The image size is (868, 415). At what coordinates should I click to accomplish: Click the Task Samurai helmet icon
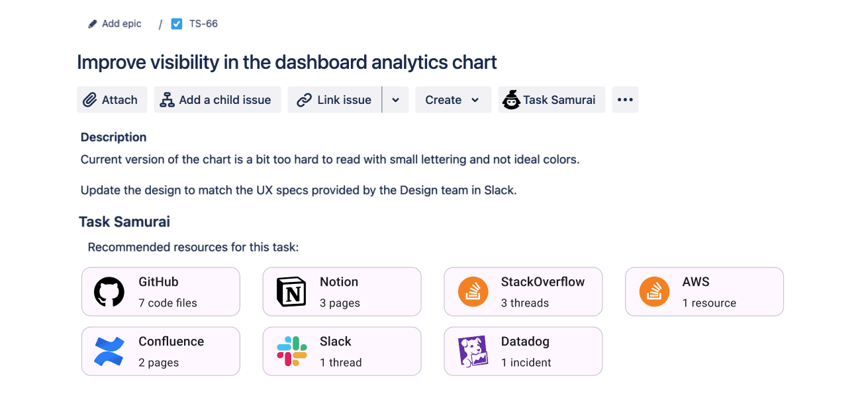511,99
